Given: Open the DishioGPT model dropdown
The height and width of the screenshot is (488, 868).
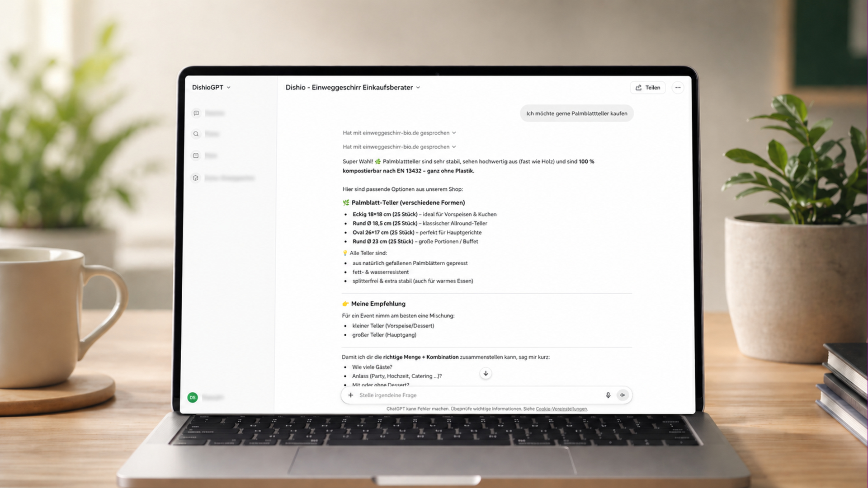Looking at the screenshot, I should (211, 87).
